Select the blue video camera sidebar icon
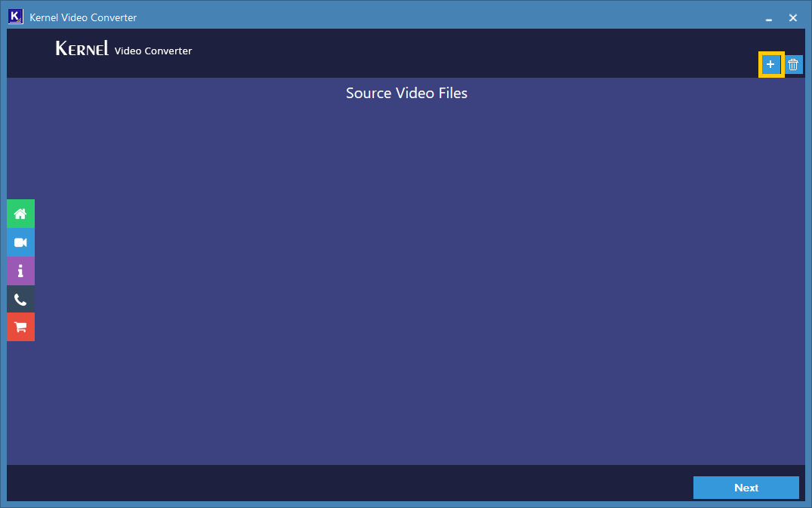 pyautogui.click(x=20, y=242)
